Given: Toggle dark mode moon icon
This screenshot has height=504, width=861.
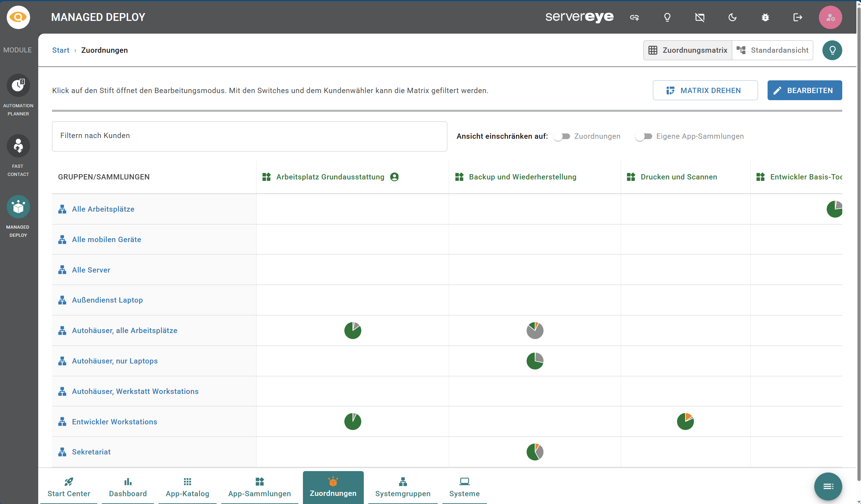Looking at the screenshot, I should pos(732,17).
